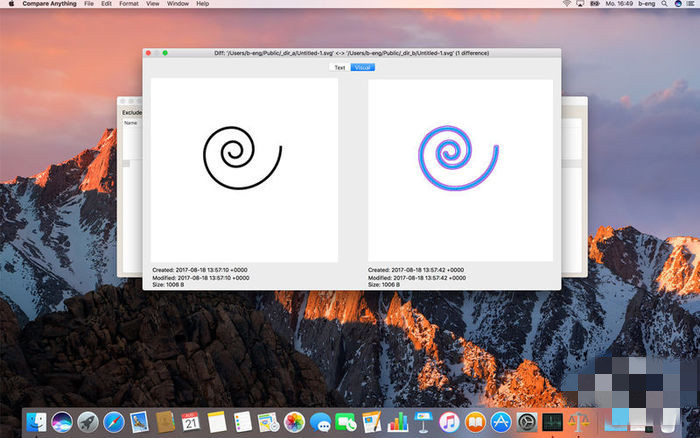Open Calendar icon showing 21
700x438 pixels.
point(191,422)
